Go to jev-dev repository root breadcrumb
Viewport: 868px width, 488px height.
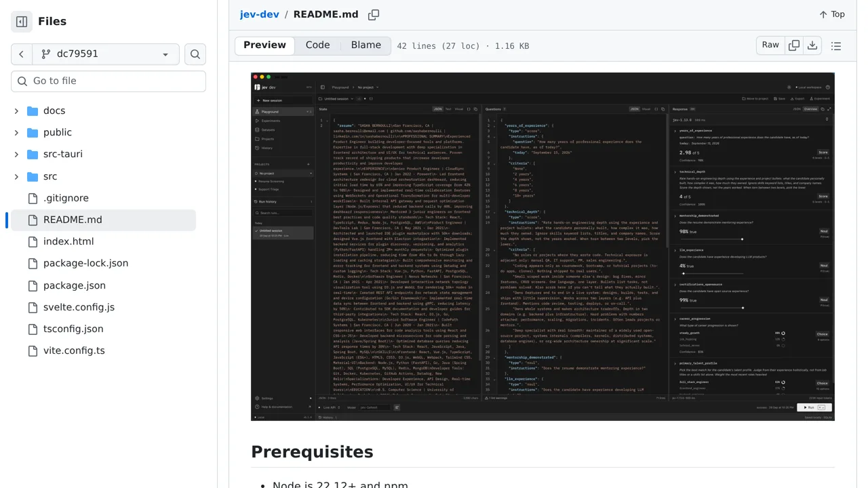[x=259, y=14]
